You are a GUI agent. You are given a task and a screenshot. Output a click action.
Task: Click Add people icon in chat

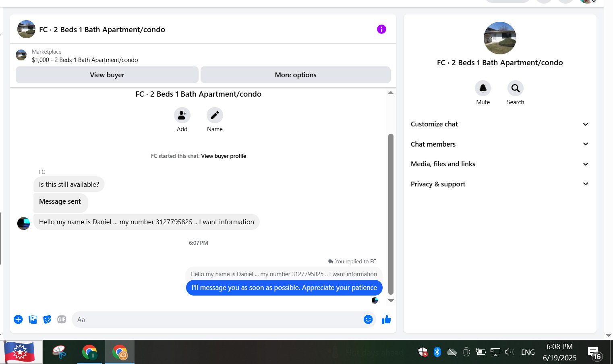[x=182, y=115]
